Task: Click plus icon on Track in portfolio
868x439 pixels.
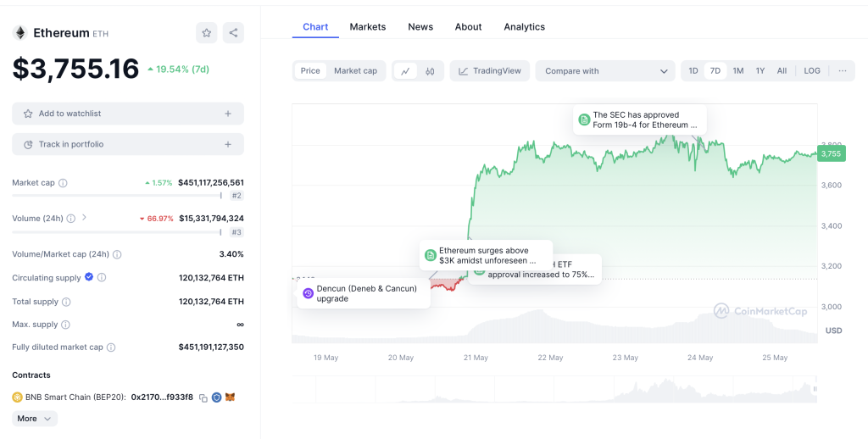Action: coord(227,144)
